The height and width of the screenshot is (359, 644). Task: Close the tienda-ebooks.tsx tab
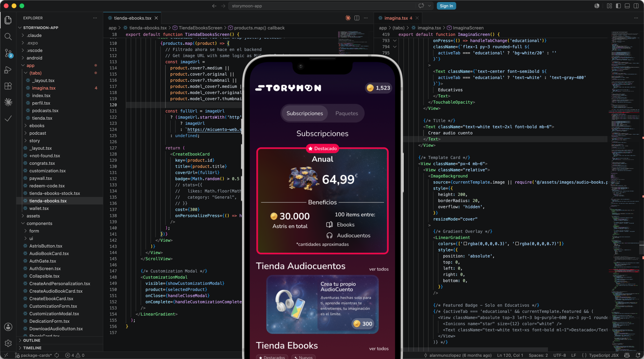pos(156,18)
